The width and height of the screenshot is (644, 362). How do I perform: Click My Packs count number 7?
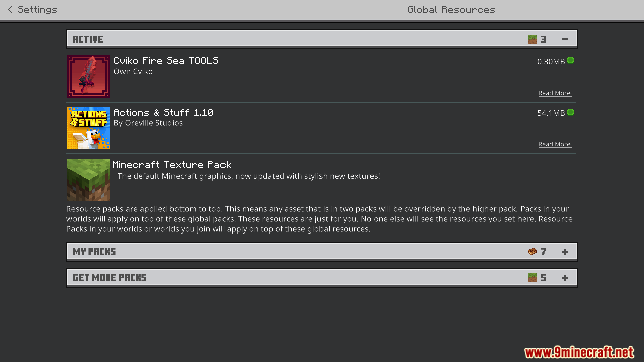(544, 252)
